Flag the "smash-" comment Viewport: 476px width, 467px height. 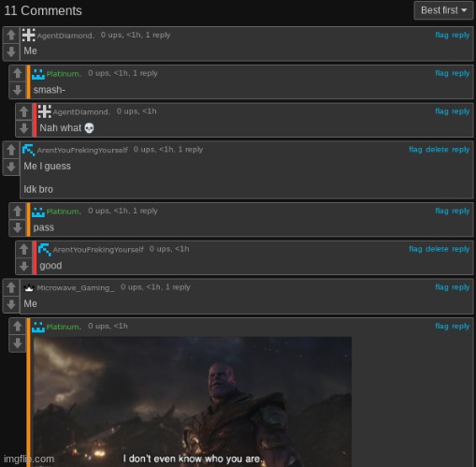pos(441,73)
